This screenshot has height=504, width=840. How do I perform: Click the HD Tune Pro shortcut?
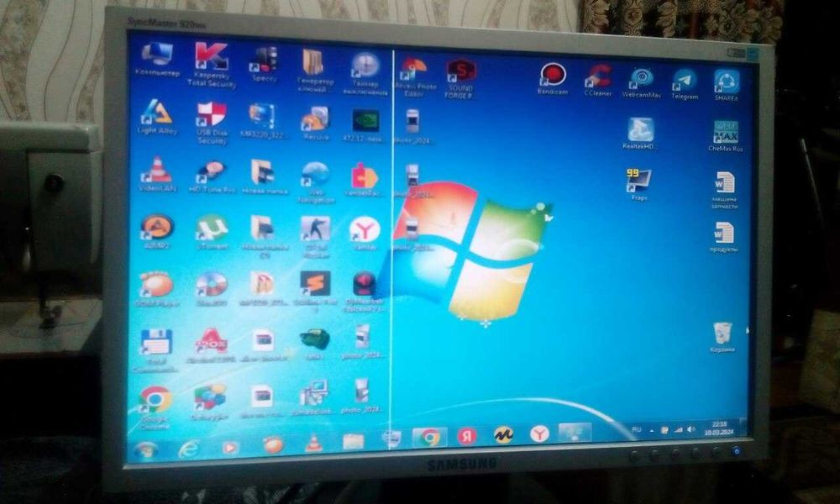click(x=212, y=176)
